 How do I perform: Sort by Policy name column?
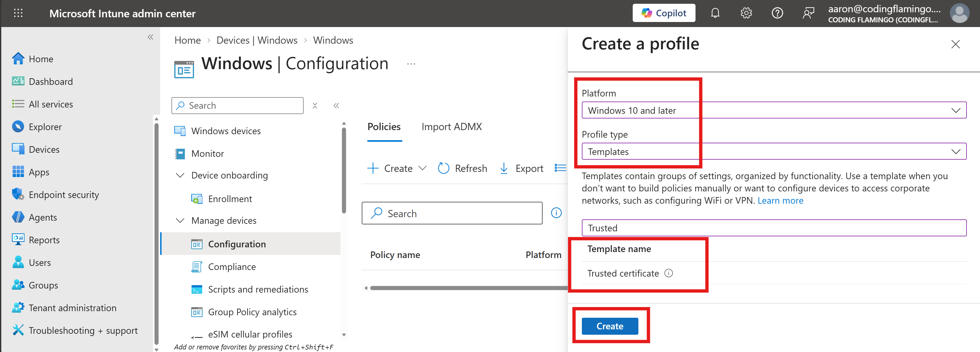395,255
